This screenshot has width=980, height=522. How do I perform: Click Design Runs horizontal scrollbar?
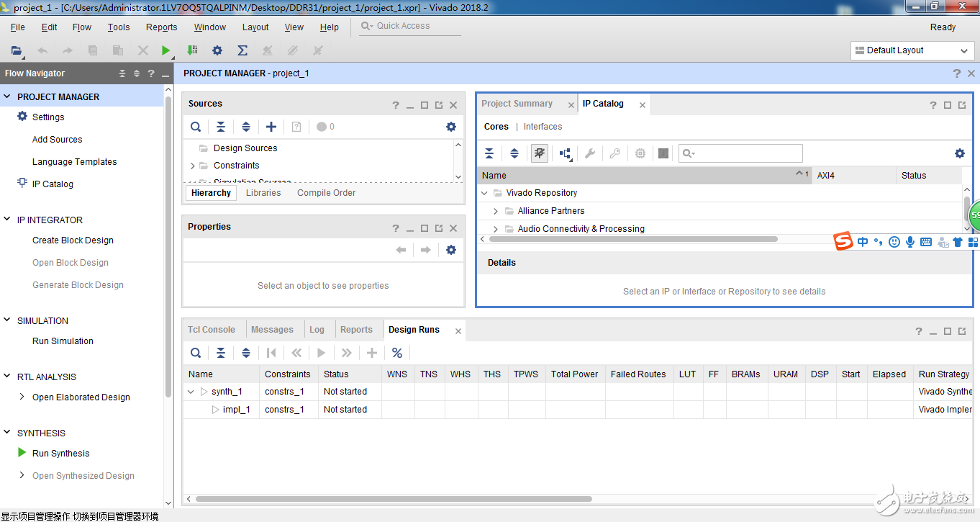click(x=394, y=498)
